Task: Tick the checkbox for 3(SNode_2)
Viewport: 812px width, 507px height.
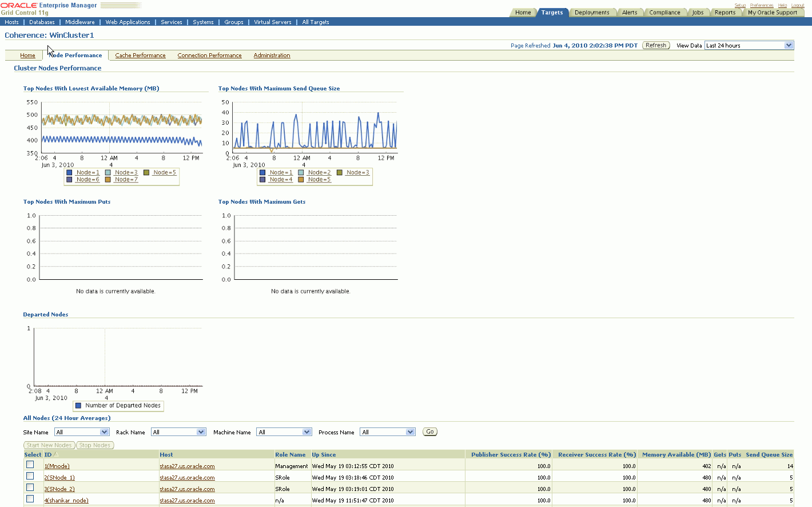Action: (30, 488)
